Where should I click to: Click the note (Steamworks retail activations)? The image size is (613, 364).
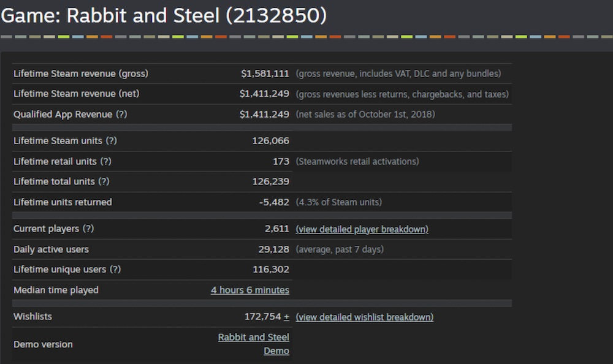(x=357, y=162)
